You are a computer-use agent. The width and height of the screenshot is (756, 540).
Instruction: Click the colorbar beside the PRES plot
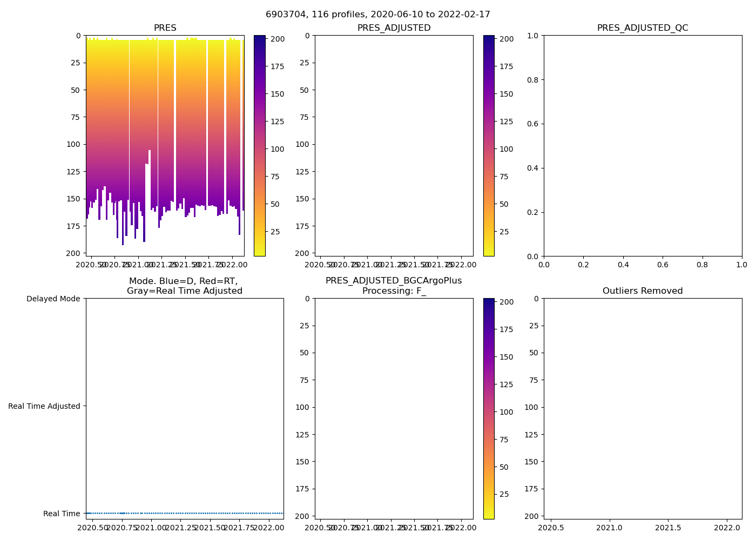tap(259, 146)
